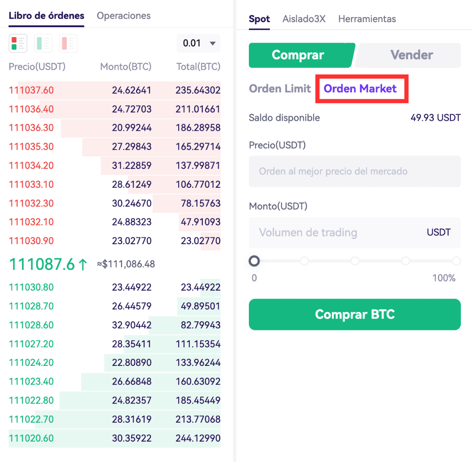
Task: Choose the Orden Market order type
Action: (x=360, y=89)
